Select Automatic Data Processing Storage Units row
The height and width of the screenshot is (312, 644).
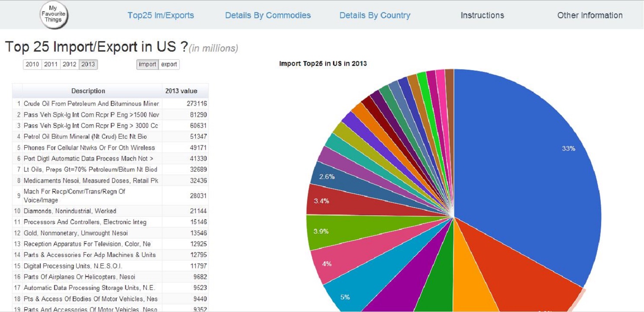click(x=92, y=288)
